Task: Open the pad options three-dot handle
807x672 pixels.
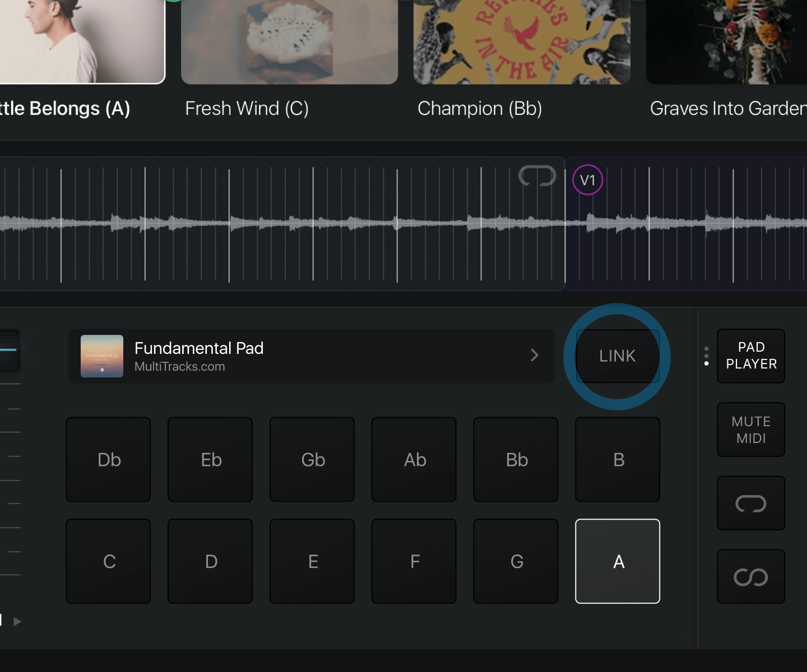Action: click(706, 356)
